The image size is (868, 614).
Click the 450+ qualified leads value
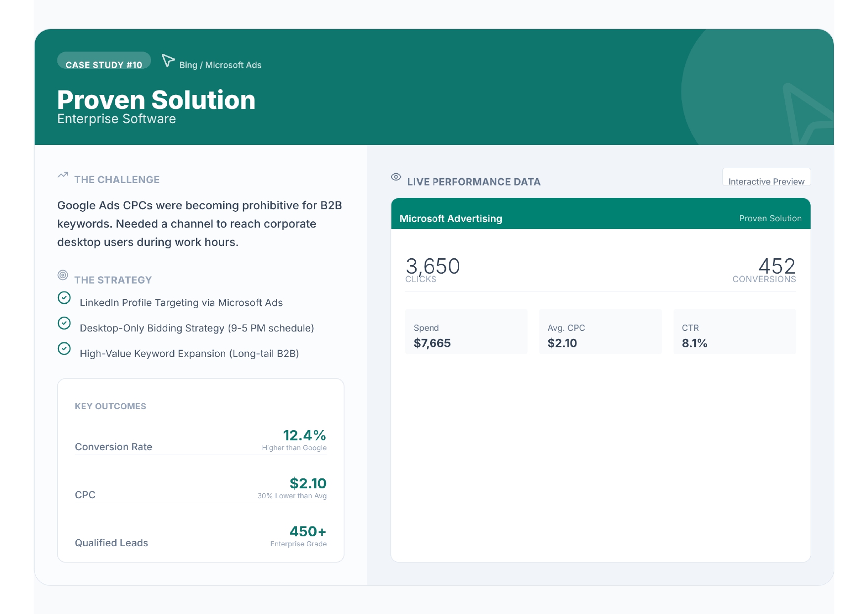pos(308,531)
